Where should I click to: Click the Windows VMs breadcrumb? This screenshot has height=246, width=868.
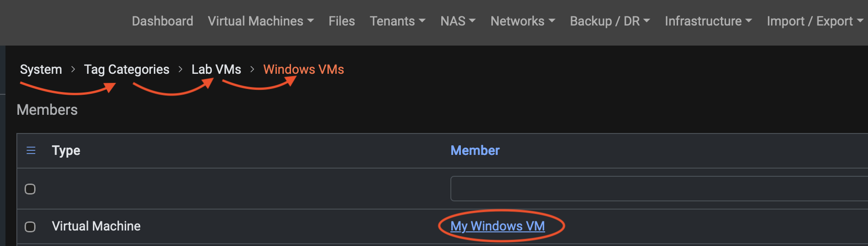click(x=304, y=69)
